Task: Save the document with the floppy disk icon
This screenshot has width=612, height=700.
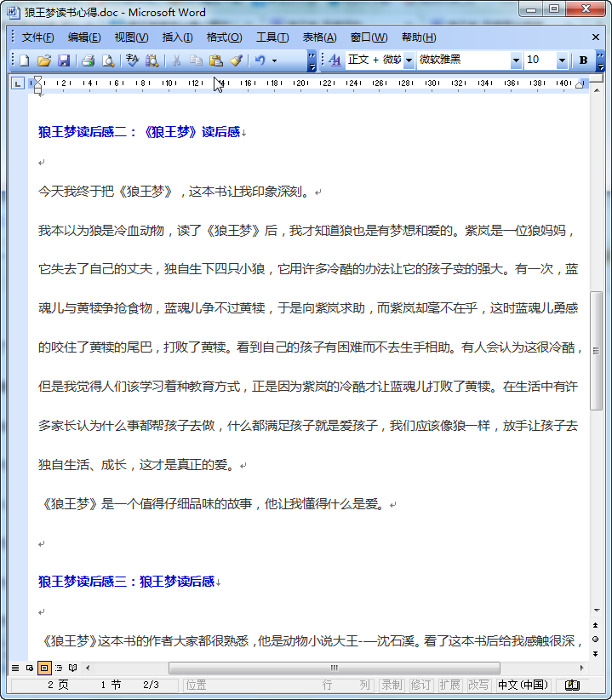Action: point(64,60)
